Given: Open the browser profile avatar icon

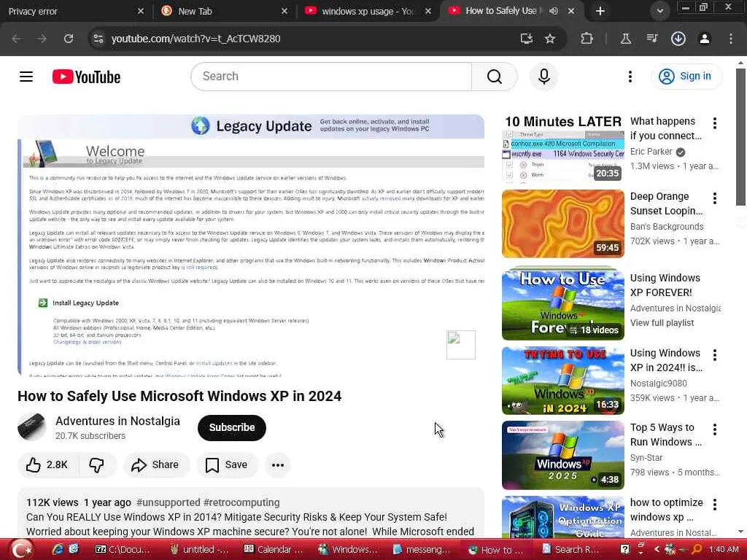Looking at the screenshot, I should [705, 39].
